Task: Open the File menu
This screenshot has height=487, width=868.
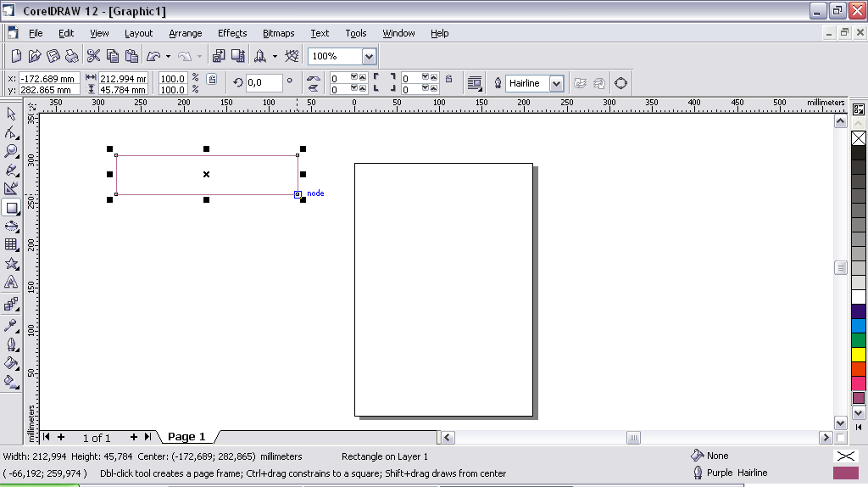Action: pos(36,33)
